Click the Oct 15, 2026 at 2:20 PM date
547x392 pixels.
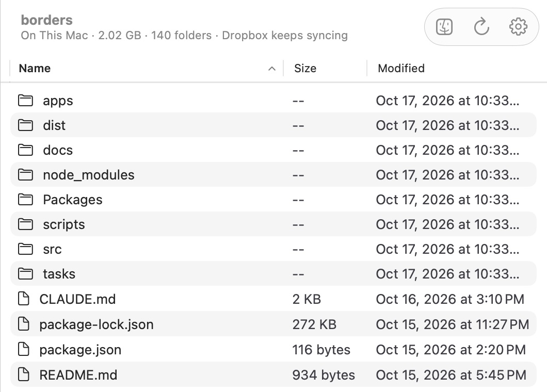click(451, 350)
